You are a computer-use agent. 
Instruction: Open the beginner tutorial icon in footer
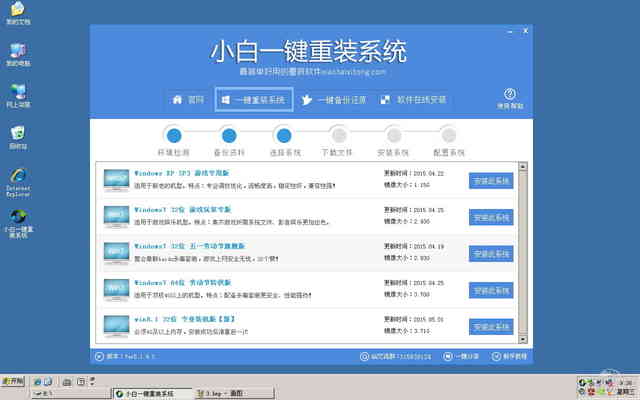(x=496, y=357)
